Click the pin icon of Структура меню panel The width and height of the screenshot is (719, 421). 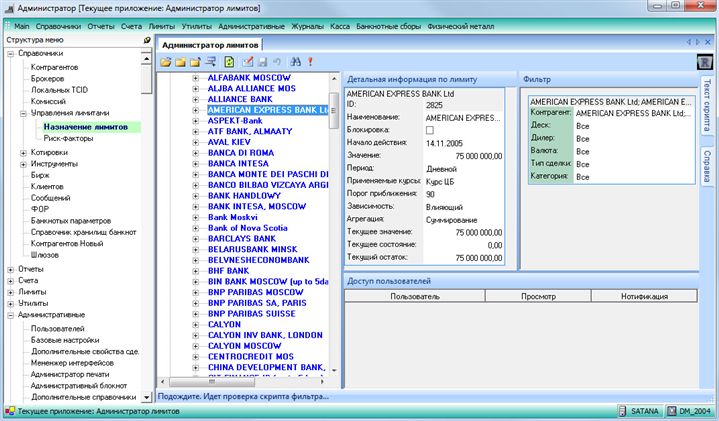[147, 40]
